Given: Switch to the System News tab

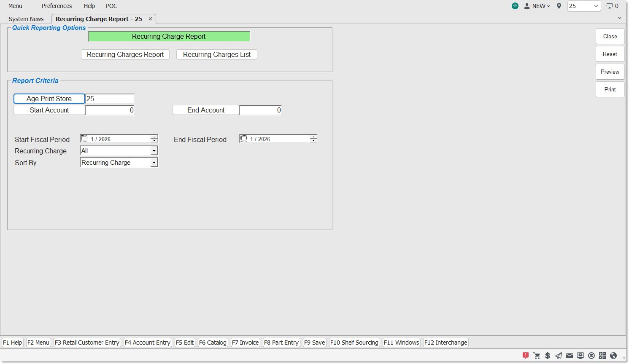Looking at the screenshot, I should (26, 19).
